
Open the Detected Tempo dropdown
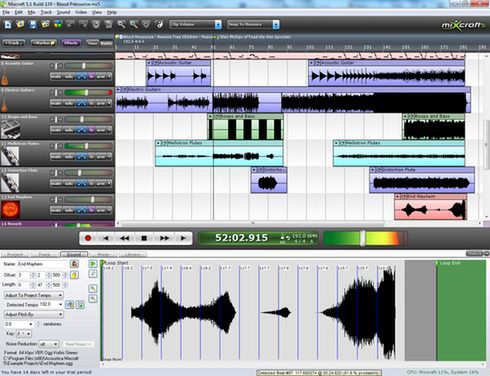(60, 304)
